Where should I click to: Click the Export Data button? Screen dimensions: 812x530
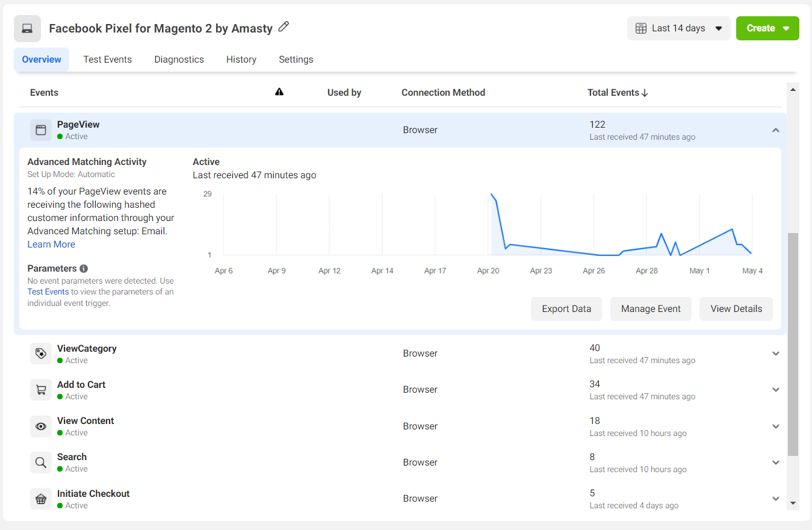566,309
